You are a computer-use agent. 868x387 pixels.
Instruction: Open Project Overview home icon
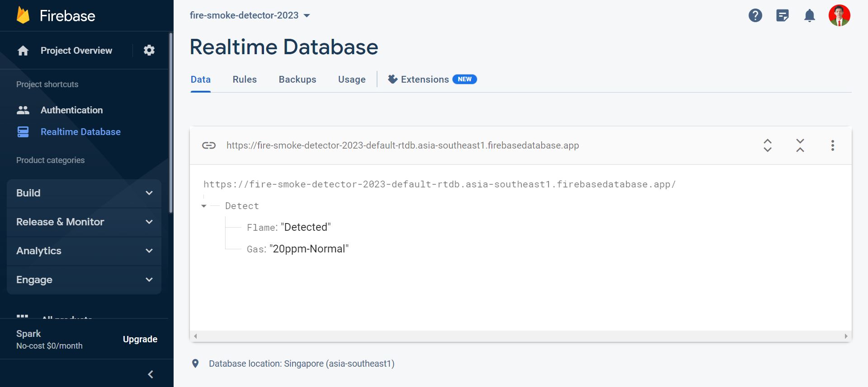pos(23,51)
